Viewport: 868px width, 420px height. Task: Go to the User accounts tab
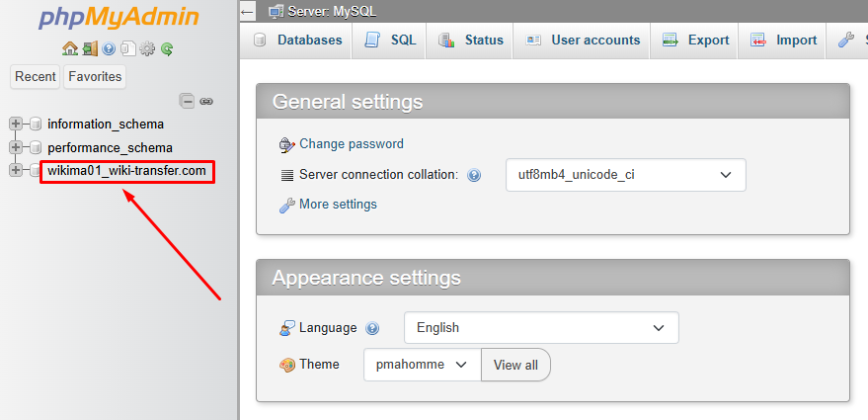[582, 40]
